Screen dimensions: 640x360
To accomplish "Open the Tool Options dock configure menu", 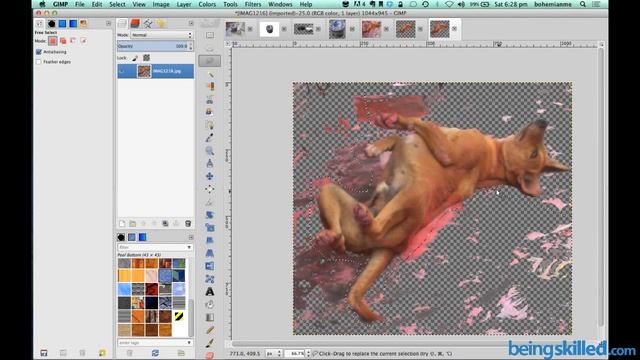I will [x=108, y=24].
